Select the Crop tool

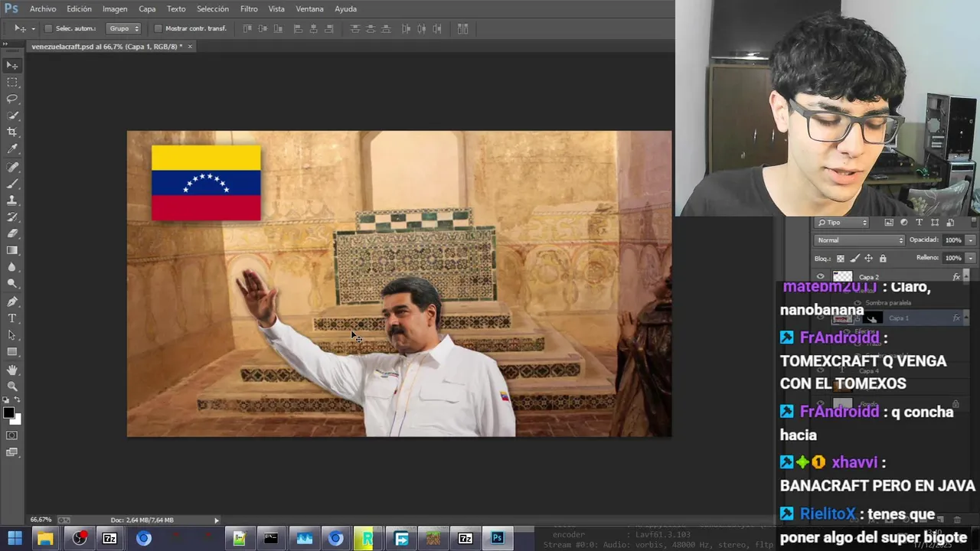pyautogui.click(x=12, y=132)
